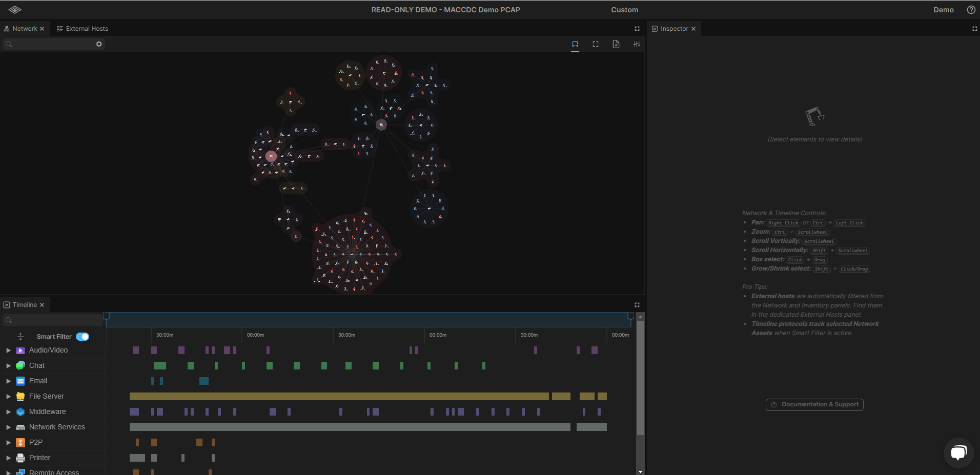The width and height of the screenshot is (980, 475).
Task: Open the help question mark icon
Action: (x=971, y=10)
